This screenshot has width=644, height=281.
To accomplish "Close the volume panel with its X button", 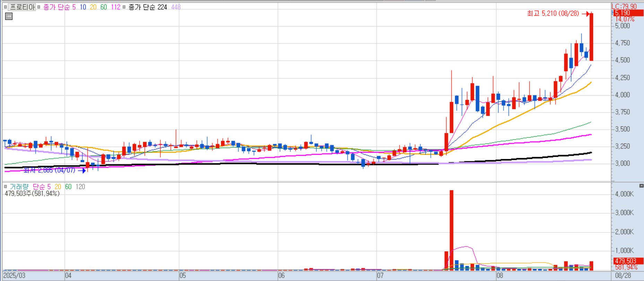I will tap(641, 186).
